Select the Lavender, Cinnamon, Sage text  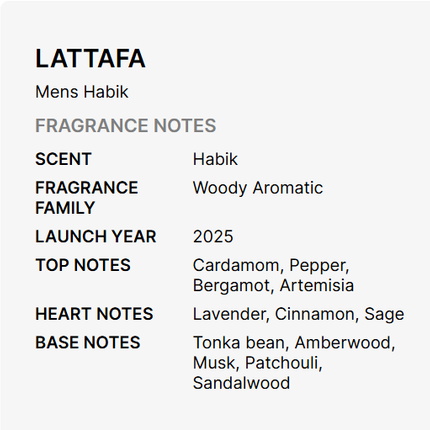(299, 314)
